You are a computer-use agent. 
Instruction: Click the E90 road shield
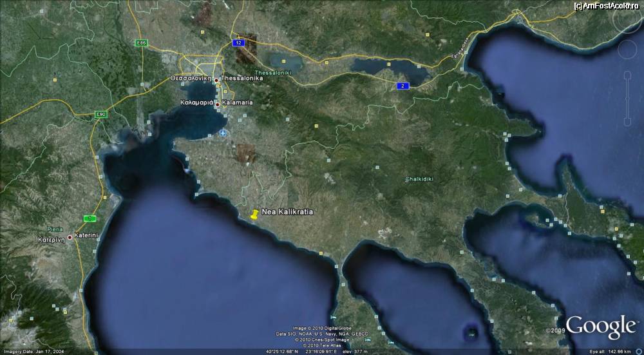(100, 114)
